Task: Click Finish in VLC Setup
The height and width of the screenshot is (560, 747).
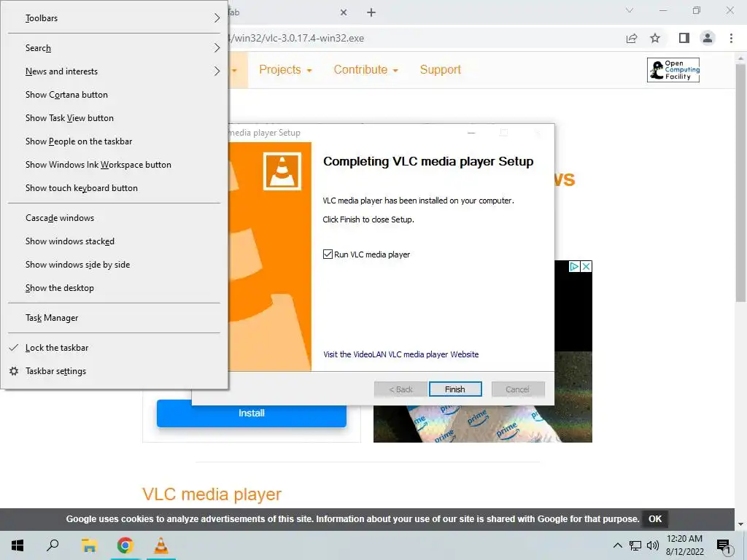Action: (x=455, y=389)
